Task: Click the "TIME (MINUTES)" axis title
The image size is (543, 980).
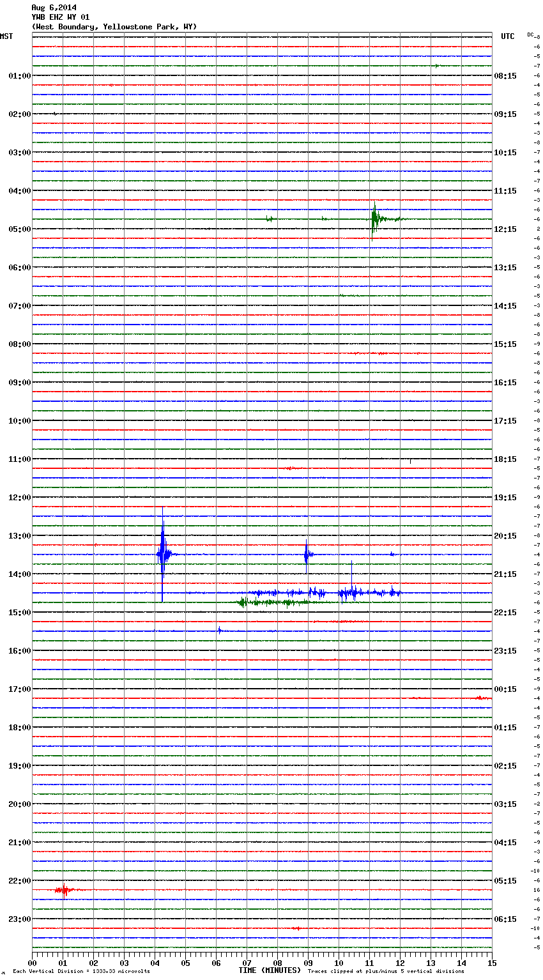Action: 270,970
